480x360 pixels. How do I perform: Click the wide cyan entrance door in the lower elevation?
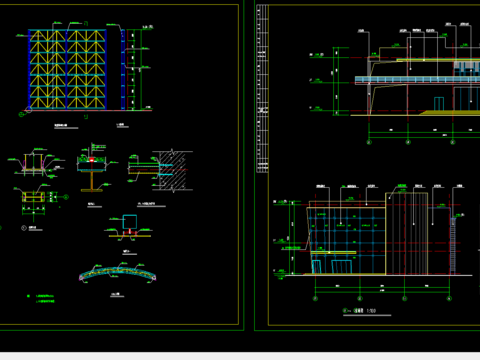click(342, 267)
